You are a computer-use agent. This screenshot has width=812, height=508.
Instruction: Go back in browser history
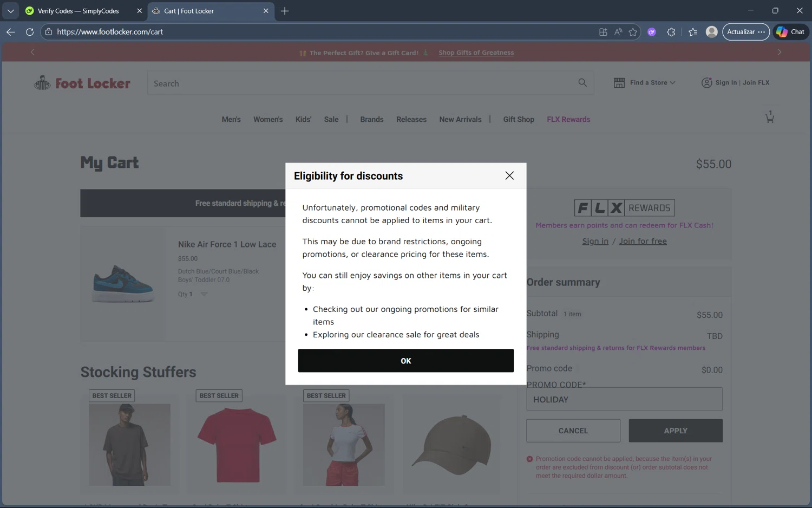click(x=10, y=32)
